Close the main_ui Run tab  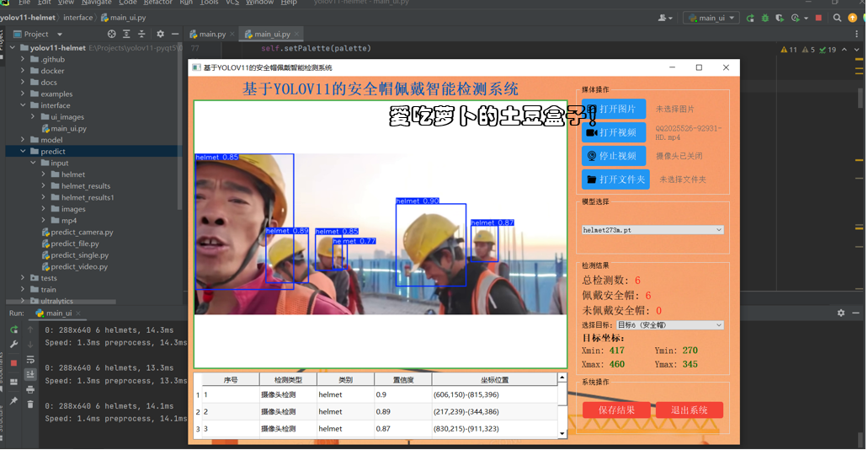coord(77,313)
